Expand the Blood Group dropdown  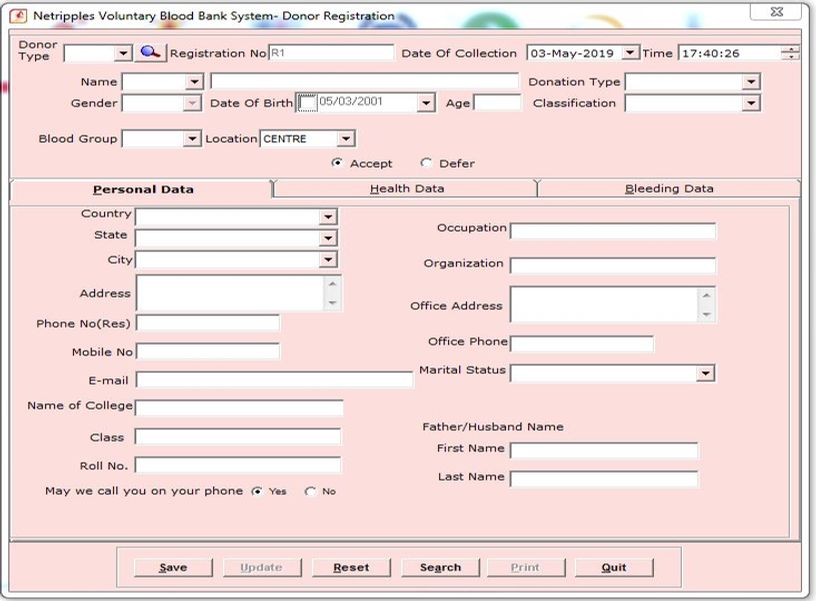(192, 138)
